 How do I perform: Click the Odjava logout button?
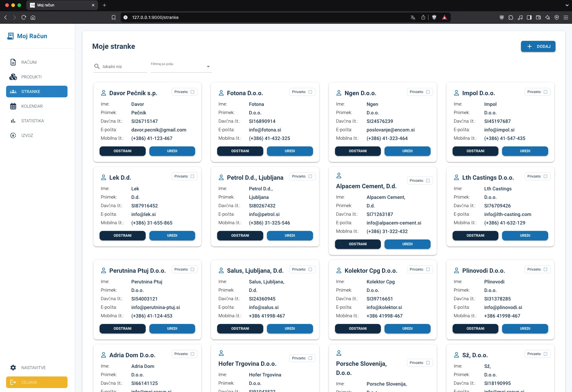37,382
